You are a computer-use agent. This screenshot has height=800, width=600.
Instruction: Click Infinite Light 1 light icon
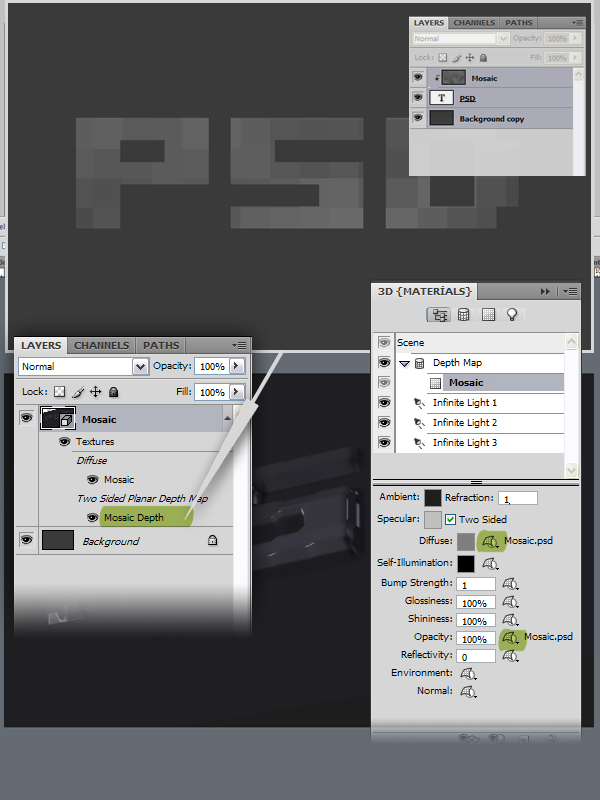coord(419,404)
